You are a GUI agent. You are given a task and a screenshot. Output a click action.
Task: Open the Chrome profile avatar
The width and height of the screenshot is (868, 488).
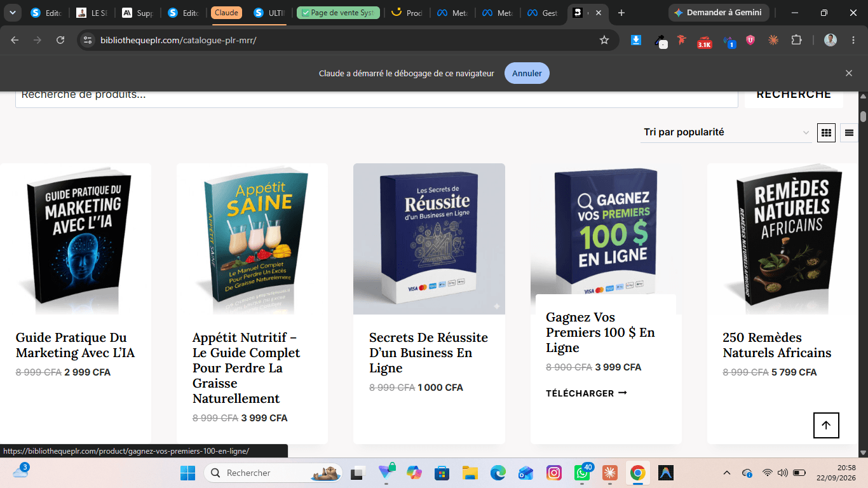click(831, 40)
